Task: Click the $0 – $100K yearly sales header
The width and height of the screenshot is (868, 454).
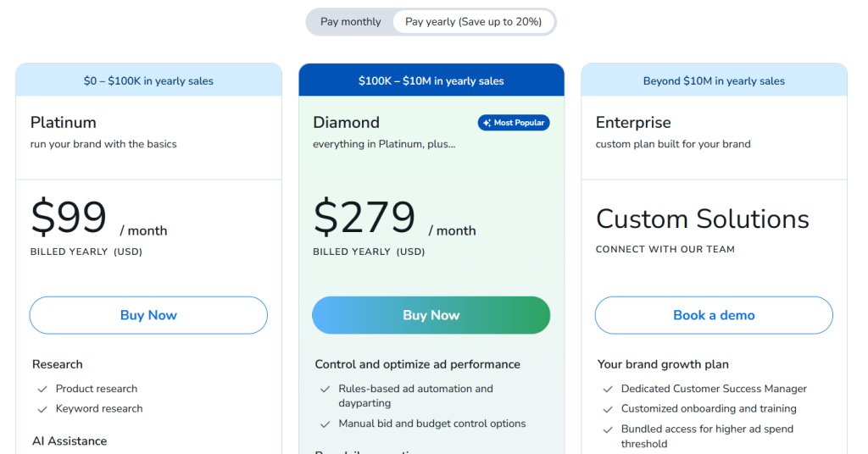Action: [x=148, y=81]
